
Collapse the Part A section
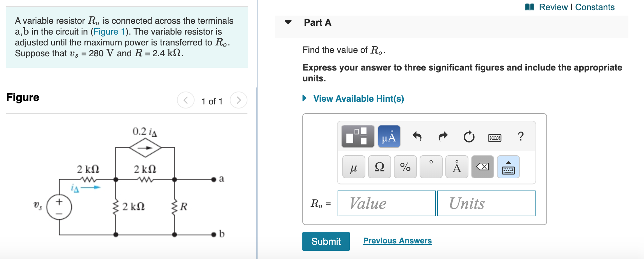tap(287, 22)
